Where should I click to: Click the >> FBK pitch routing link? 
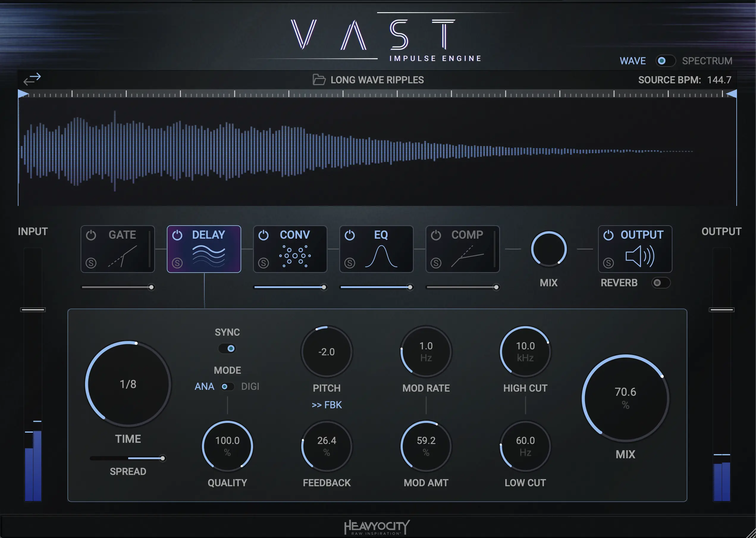click(327, 405)
